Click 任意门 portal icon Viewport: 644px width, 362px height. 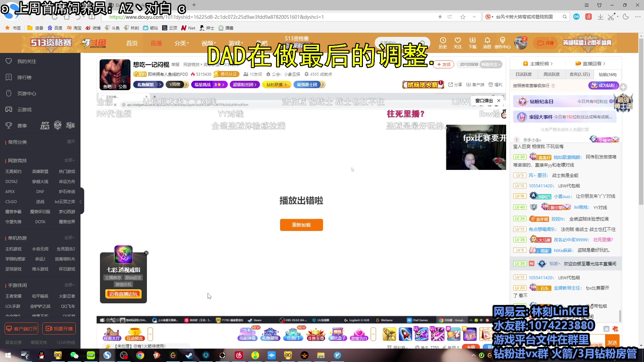tap(293, 334)
